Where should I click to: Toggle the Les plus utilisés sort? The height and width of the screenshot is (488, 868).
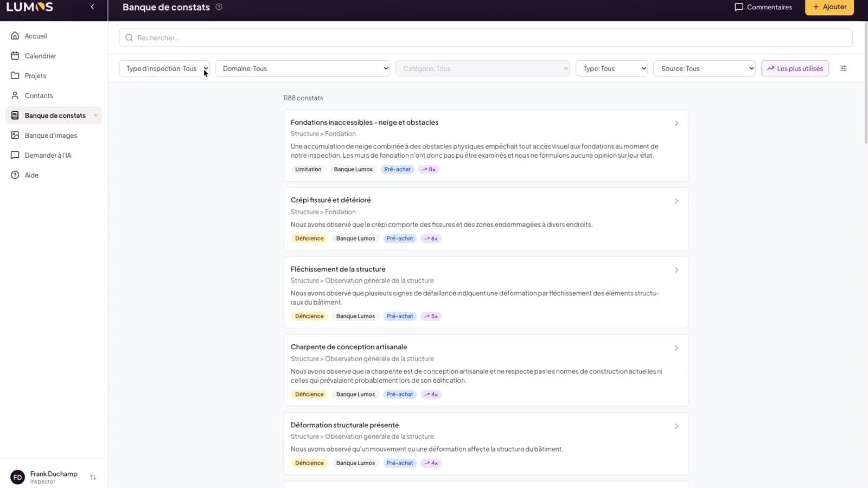click(x=795, y=68)
